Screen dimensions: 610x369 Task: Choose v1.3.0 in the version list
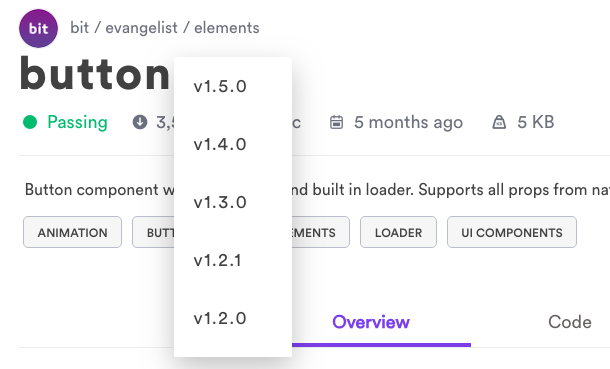[x=233, y=203]
